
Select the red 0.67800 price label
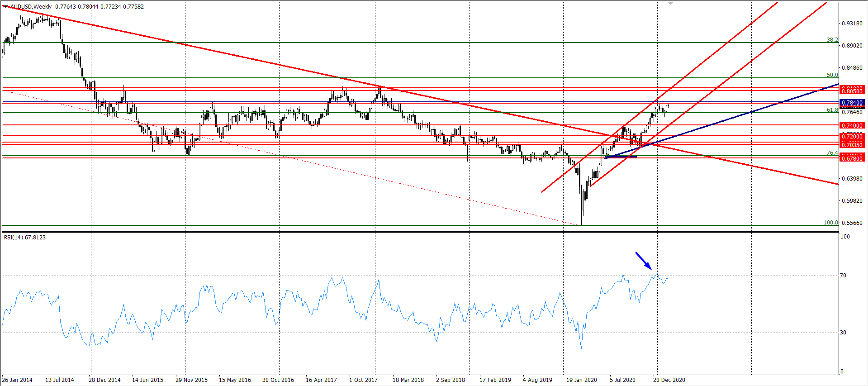[x=852, y=158]
